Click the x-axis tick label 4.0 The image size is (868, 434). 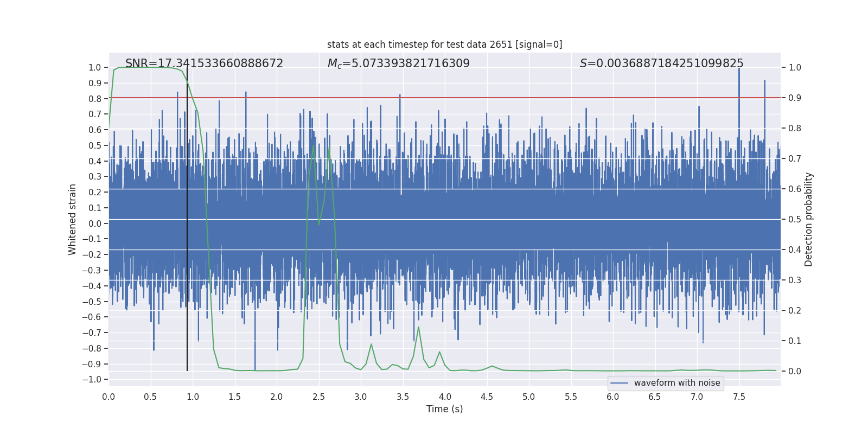[444, 397]
